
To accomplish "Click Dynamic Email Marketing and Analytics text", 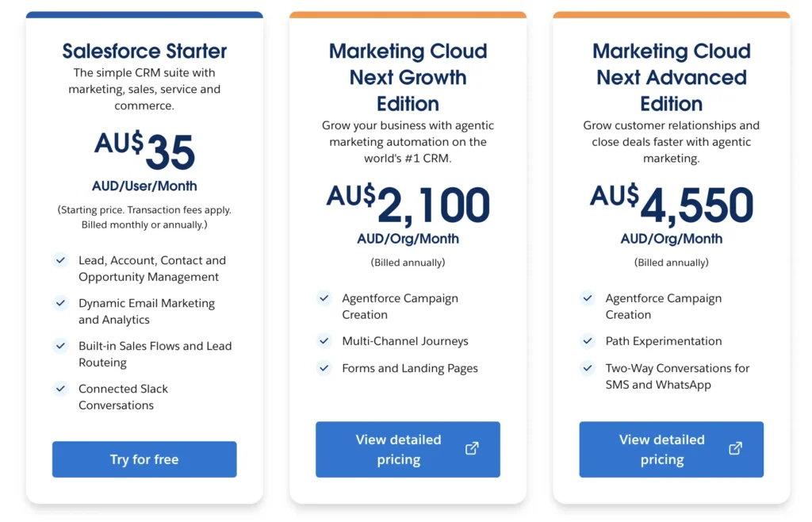I will tap(147, 311).
